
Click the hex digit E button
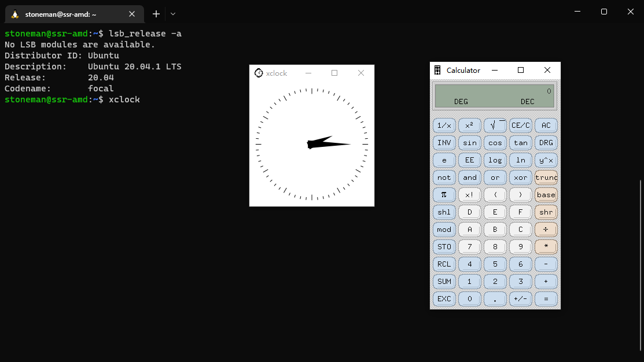click(495, 212)
